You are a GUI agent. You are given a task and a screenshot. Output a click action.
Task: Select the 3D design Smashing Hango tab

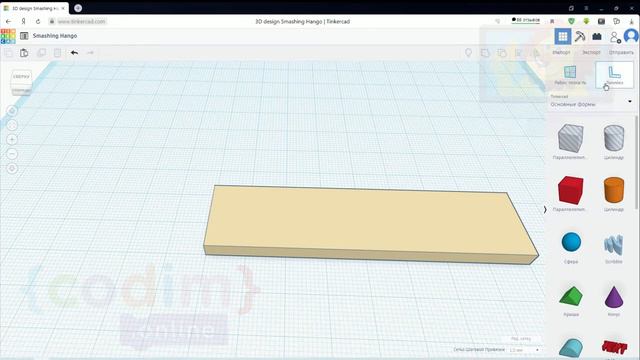[x=35, y=8]
